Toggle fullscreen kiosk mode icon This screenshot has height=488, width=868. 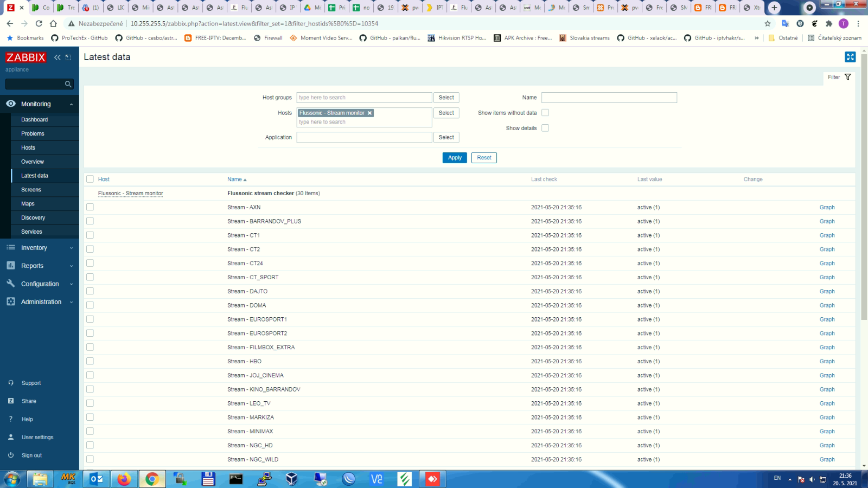click(x=850, y=57)
